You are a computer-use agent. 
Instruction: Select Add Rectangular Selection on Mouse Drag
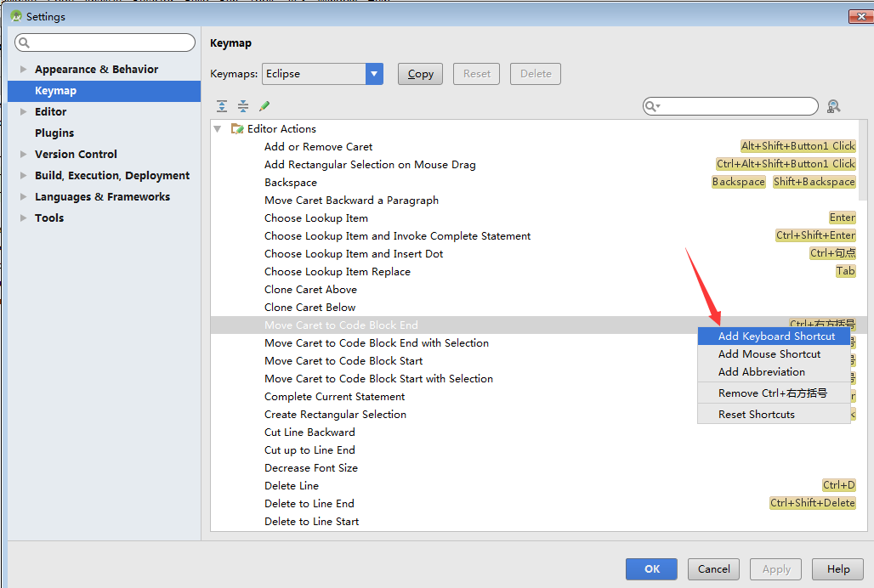pos(370,165)
